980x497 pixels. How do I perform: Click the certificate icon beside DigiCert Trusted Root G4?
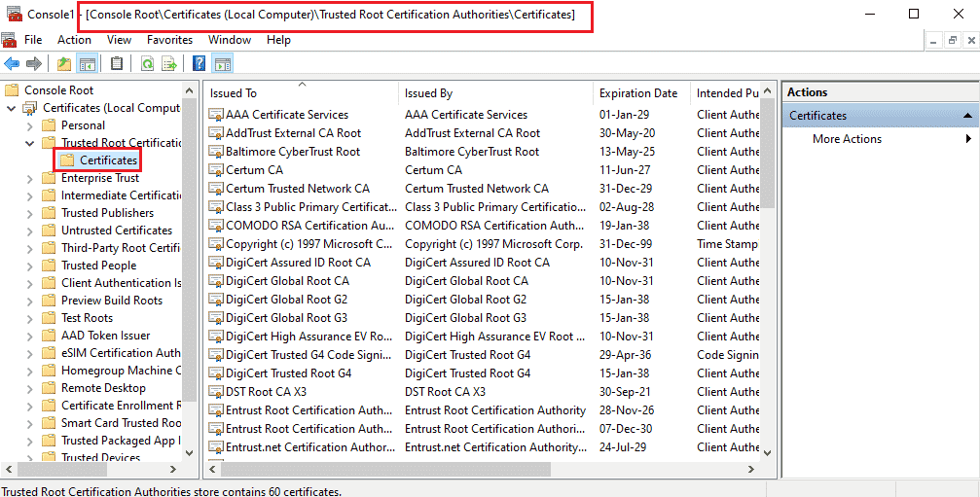(x=216, y=373)
